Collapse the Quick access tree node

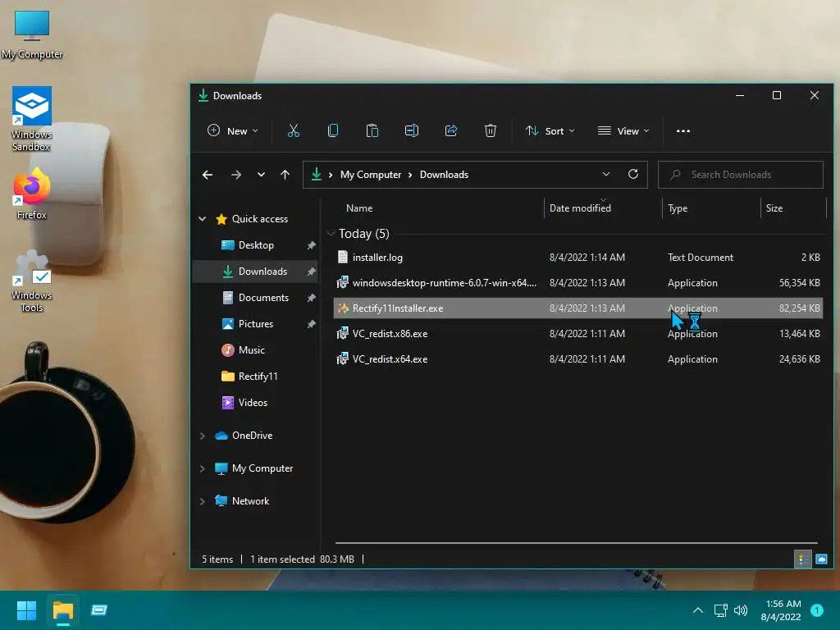click(203, 218)
